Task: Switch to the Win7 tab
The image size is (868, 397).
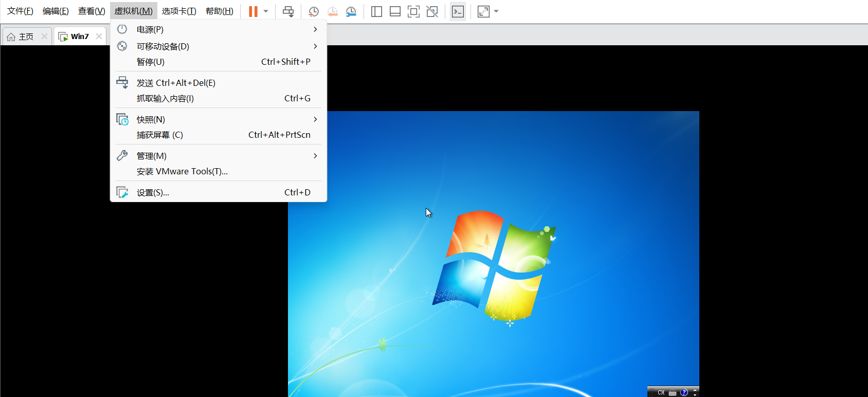Action: [x=80, y=37]
